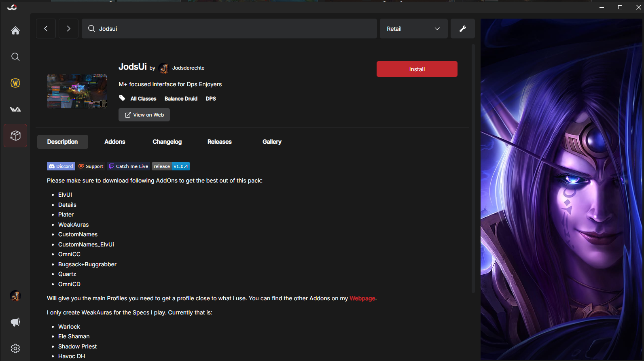Expand the Retail version dropdown
The width and height of the screenshot is (644, 361).
pyautogui.click(x=413, y=29)
